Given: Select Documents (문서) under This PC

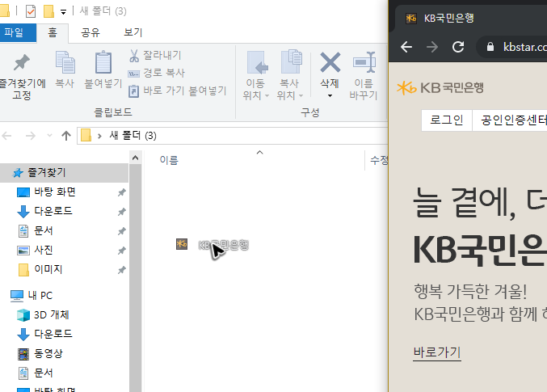Looking at the screenshot, I should (x=44, y=373).
